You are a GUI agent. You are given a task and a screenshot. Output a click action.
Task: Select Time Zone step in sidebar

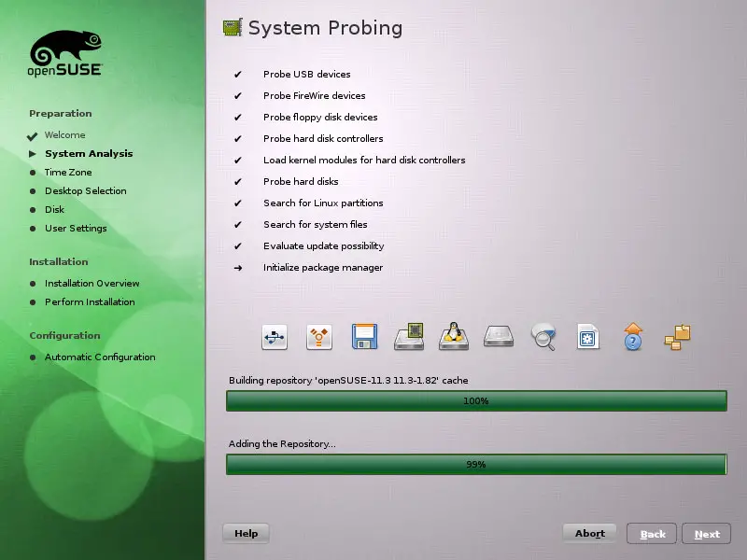[68, 172]
